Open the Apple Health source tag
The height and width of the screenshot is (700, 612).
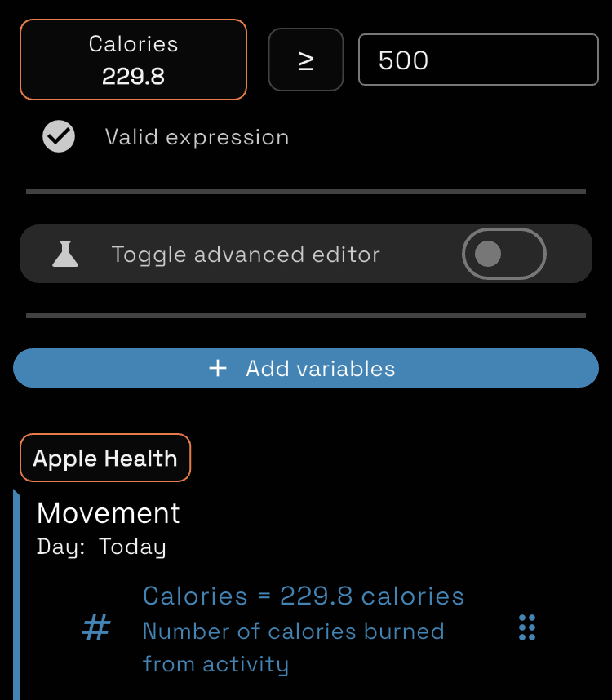[x=105, y=458]
